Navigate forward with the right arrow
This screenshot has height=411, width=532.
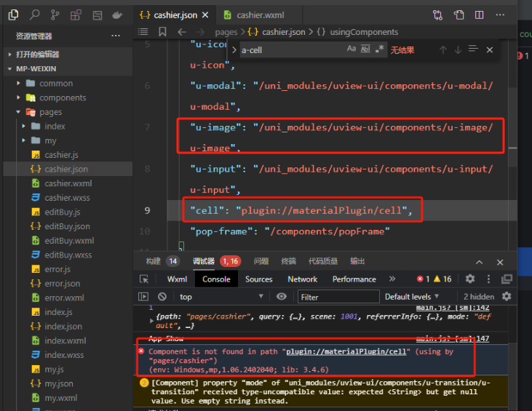200,32
